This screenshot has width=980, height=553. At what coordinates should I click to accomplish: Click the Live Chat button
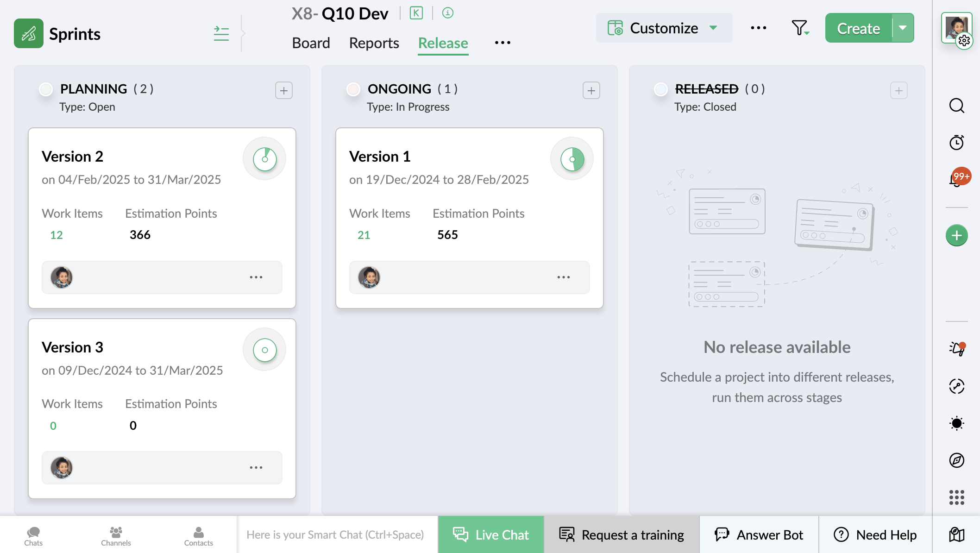click(x=491, y=534)
